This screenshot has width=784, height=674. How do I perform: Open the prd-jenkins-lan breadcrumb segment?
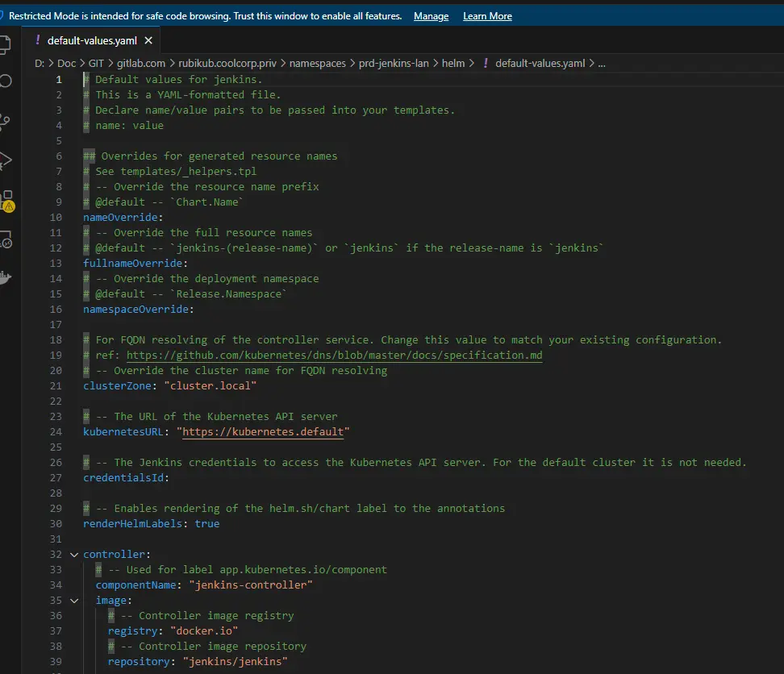pos(394,63)
